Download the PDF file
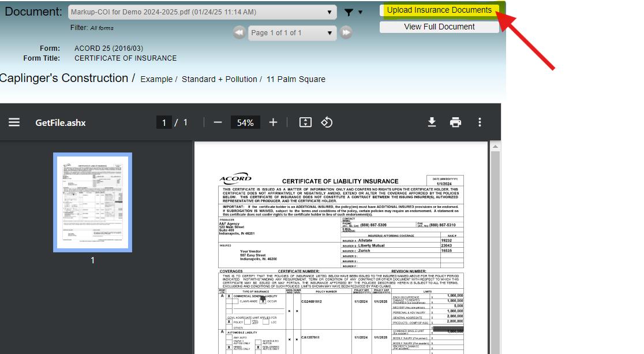Image resolution: width=644 pixels, height=354 pixels. [x=432, y=122]
